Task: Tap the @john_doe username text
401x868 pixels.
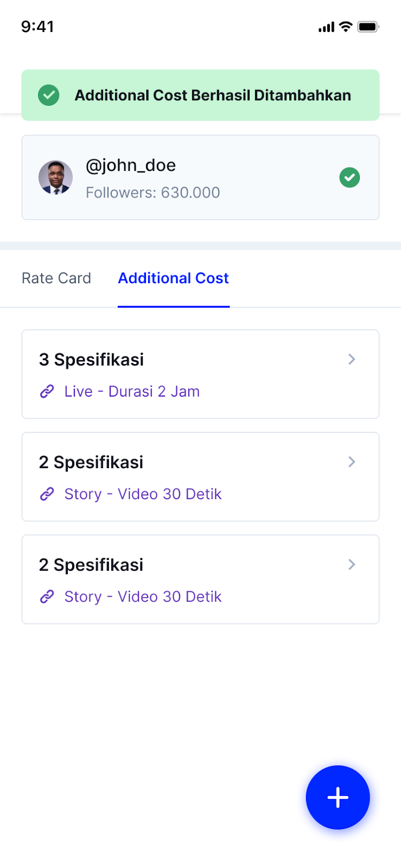Action: [x=131, y=165]
